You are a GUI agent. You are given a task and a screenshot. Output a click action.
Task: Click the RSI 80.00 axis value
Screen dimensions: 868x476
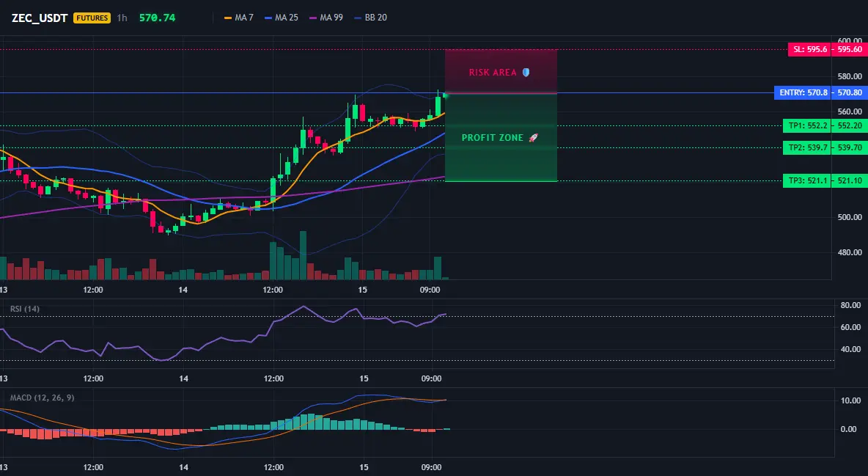850,305
